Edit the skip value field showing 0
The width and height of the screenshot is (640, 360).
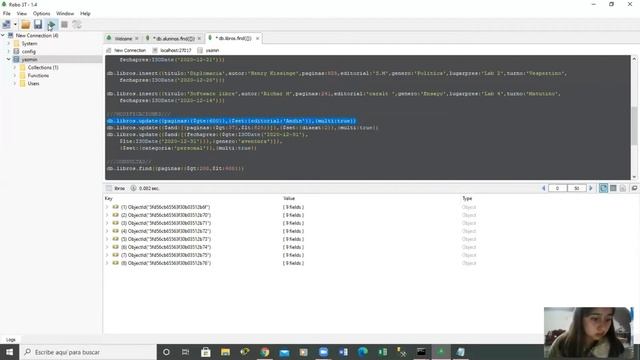click(558, 188)
